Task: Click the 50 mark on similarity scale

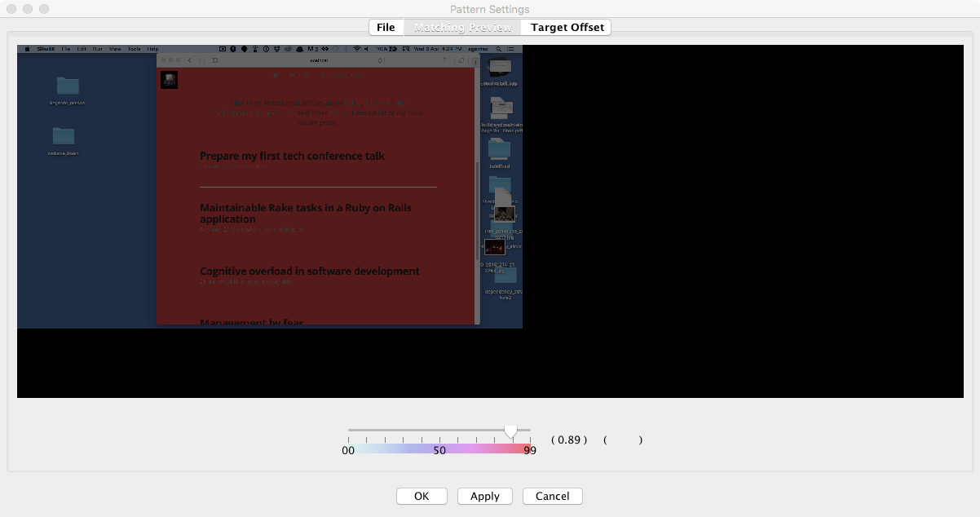Action: pyautogui.click(x=439, y=450)
